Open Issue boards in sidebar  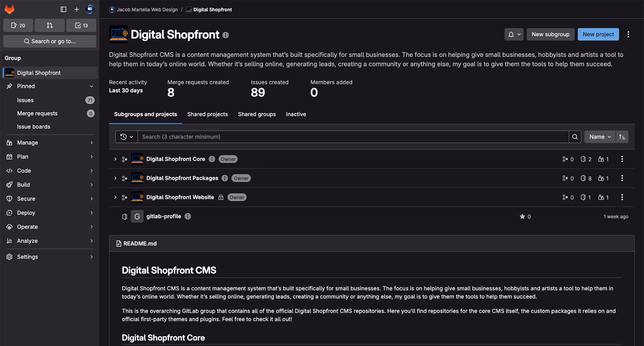point(50,127)
